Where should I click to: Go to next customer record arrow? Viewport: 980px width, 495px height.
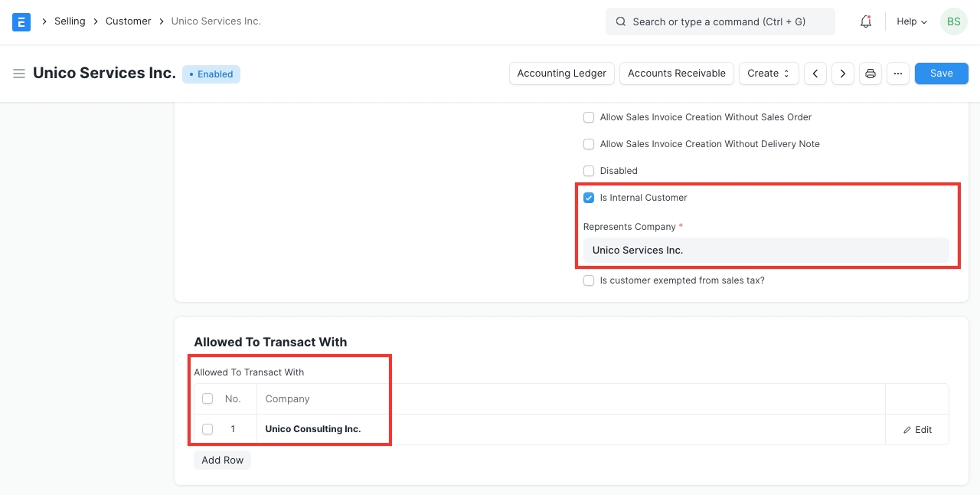point(843,74)
